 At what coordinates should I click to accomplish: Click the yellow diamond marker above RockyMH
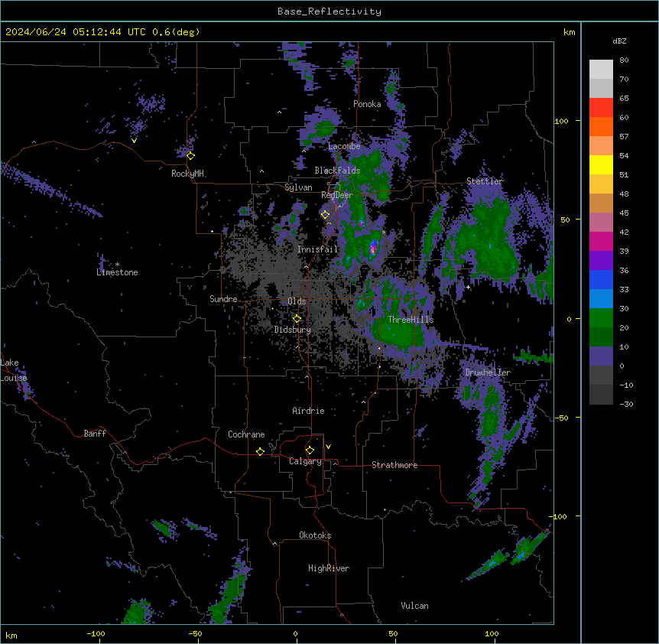190,156
